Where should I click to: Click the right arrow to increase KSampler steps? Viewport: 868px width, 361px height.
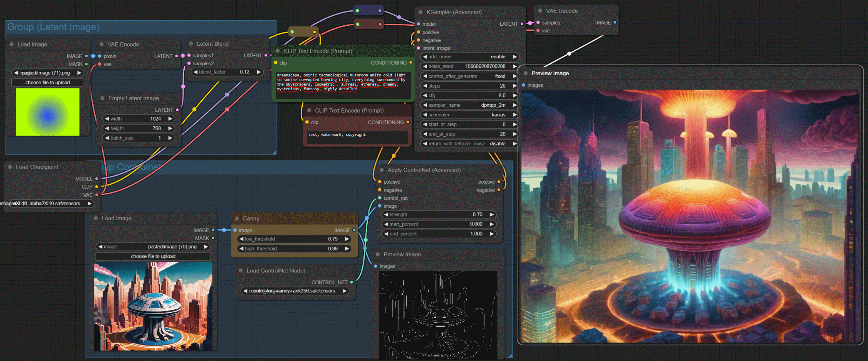(x=514, y=86)
